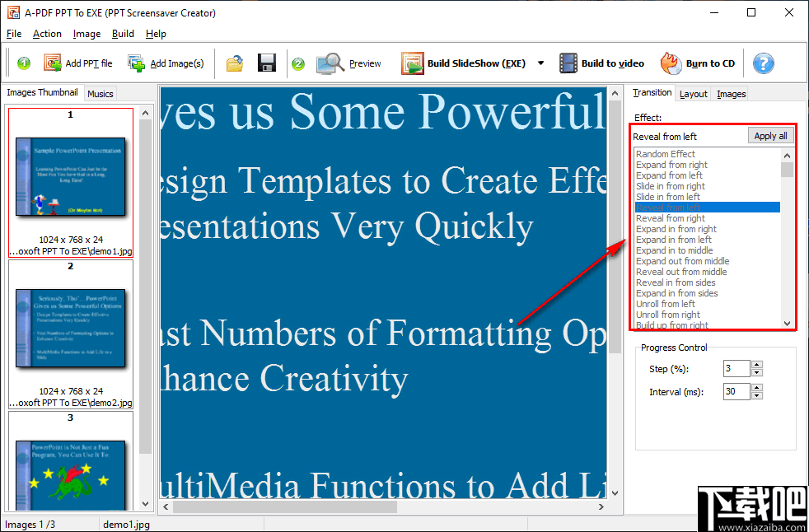Click the Build SlideShow (EXE) icon
809x532 pixels.
tap(412, 63)
